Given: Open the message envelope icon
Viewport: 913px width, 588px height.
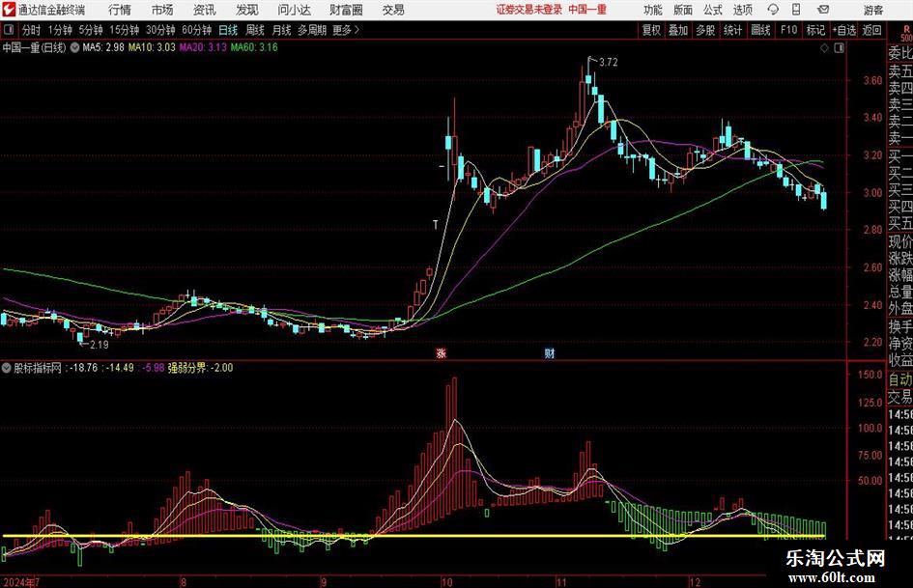Looking at the screenshot, I should click(823, 10).
